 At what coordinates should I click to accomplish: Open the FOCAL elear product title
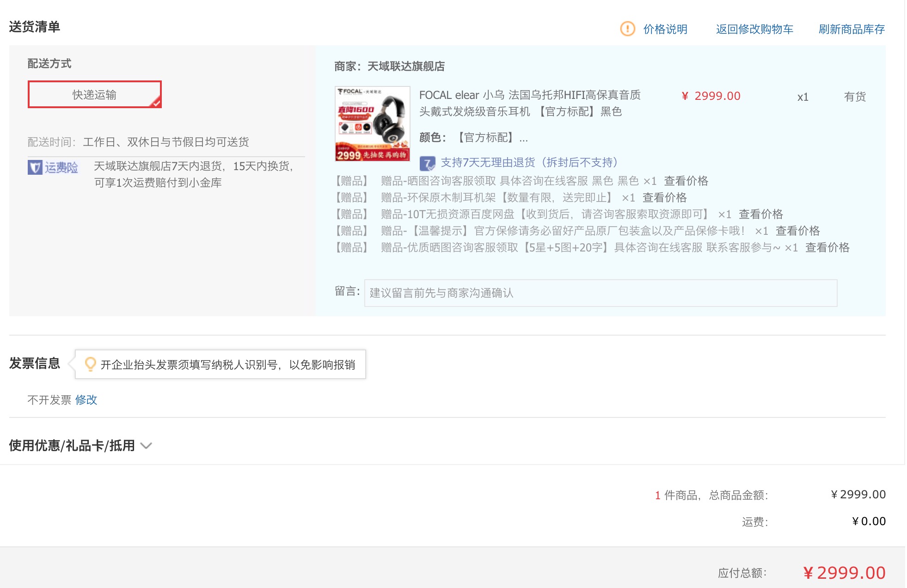pyautogui.click(x=530, y=103)
